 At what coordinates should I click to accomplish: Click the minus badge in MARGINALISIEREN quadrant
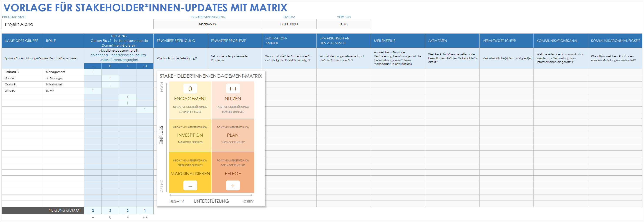click(x=190, y=186)
